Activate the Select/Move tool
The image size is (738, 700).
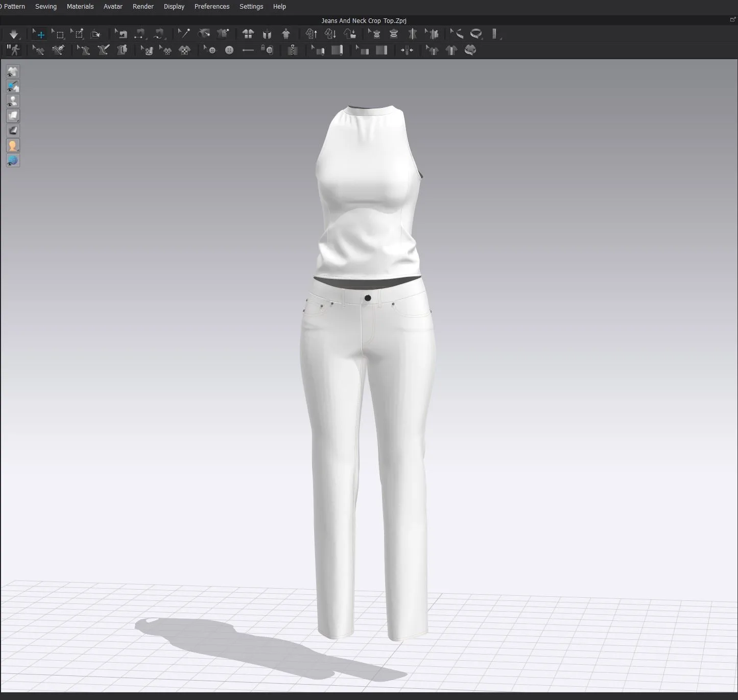(39, 34)
